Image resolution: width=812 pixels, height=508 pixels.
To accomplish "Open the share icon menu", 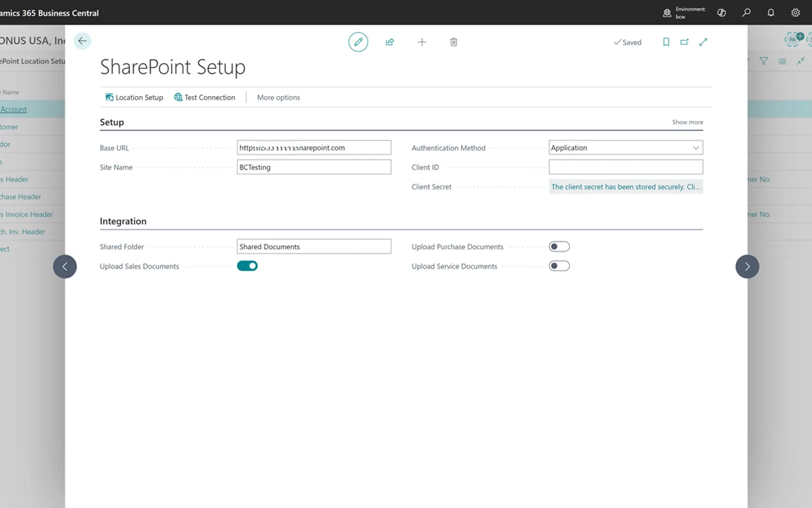I will [x=390, y=42].
